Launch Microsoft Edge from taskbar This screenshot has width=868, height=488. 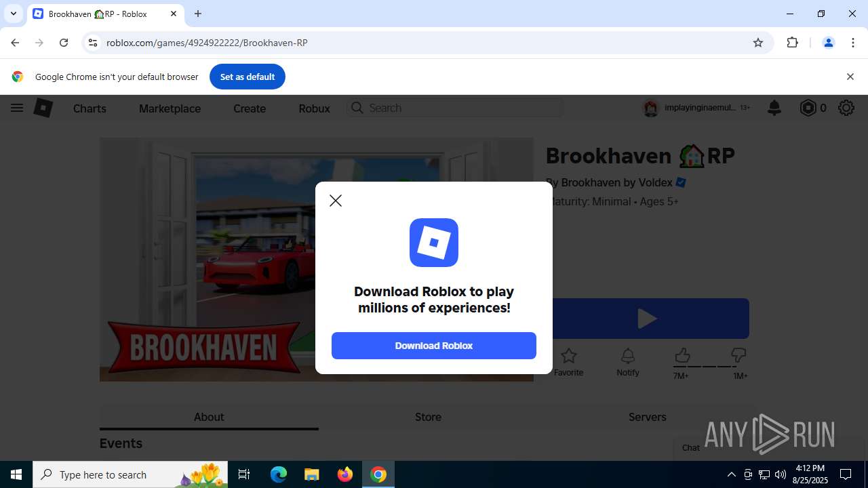[x=279, y=474]
